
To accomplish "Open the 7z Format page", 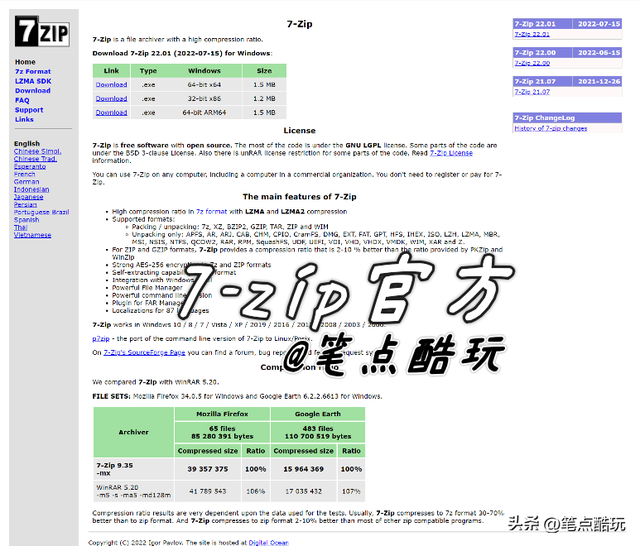I will pyautogui.click(x=33, y=71).
